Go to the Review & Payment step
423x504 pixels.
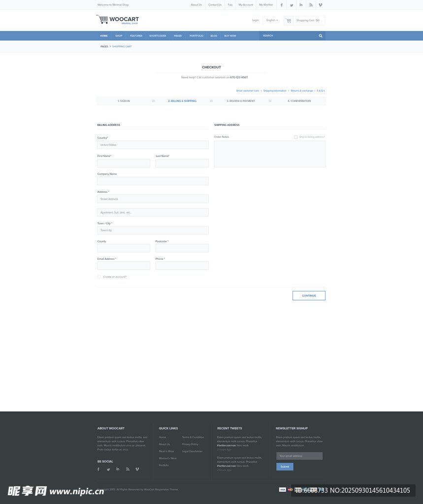click(241, 101)
